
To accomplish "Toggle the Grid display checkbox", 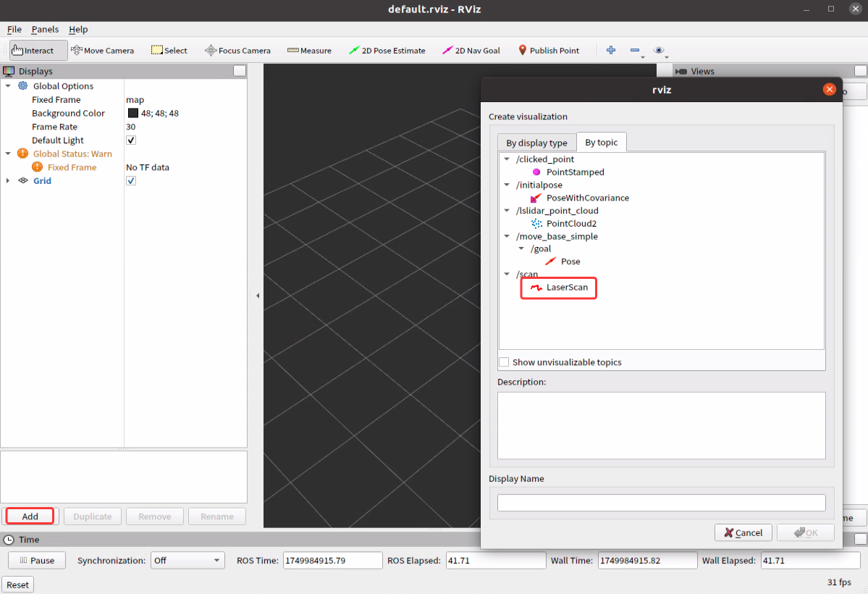I will [131, 180].
